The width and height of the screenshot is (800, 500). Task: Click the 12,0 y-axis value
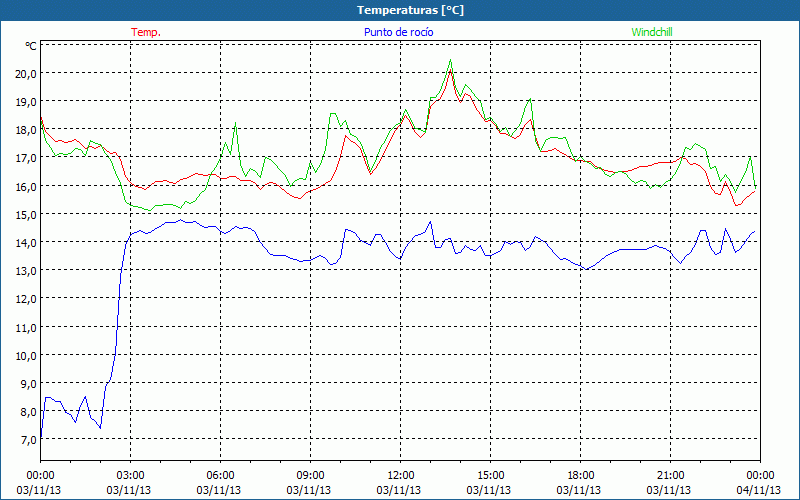26,298
